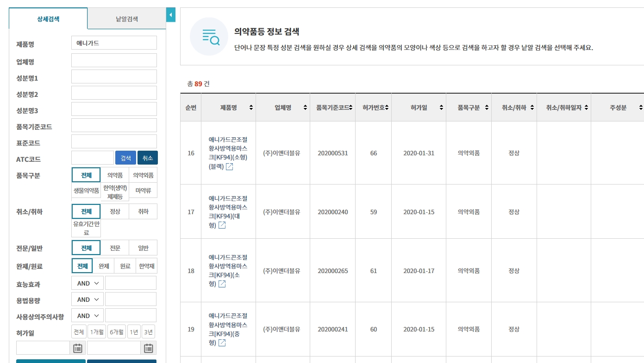Click the 성분명1 input field
The height and width of the screenshot is (363, 644).
[x=114, y=76]
